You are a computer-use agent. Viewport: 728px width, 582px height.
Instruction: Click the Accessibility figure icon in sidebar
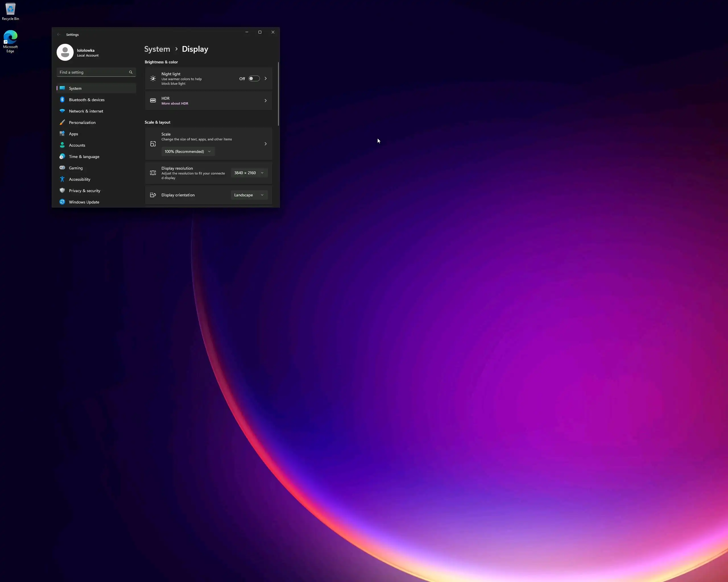coord(62,179)
